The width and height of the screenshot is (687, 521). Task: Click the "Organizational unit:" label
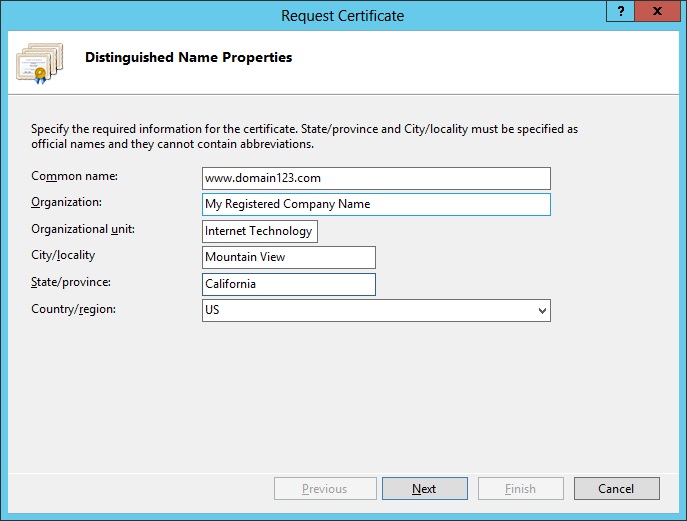83,230
